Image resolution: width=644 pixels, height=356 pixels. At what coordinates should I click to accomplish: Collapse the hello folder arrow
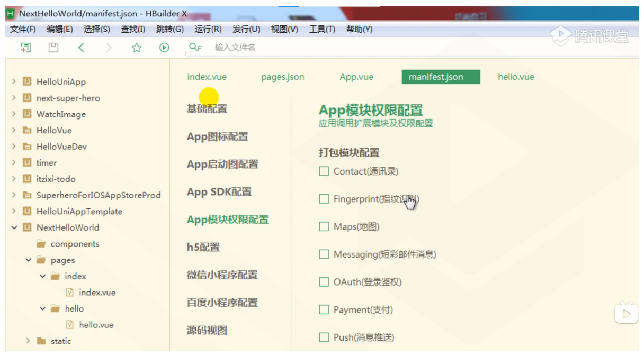(x=42, y=308)
